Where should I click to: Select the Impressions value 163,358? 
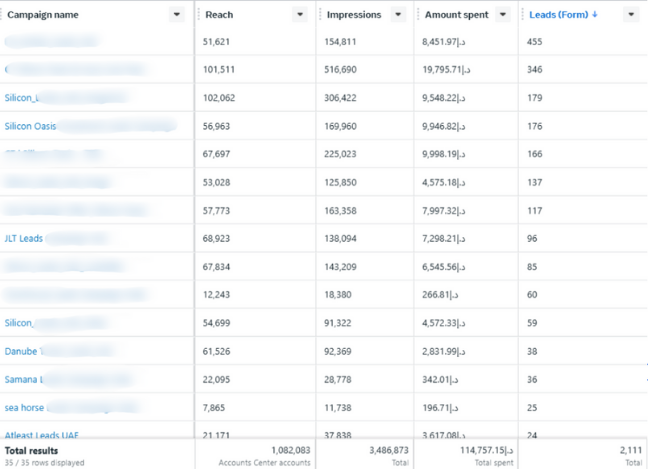(x=340, y=211)
